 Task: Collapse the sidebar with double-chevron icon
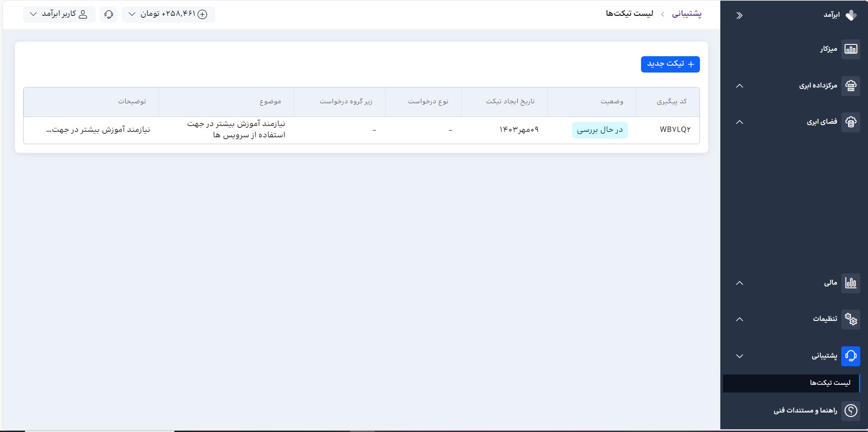739,16
